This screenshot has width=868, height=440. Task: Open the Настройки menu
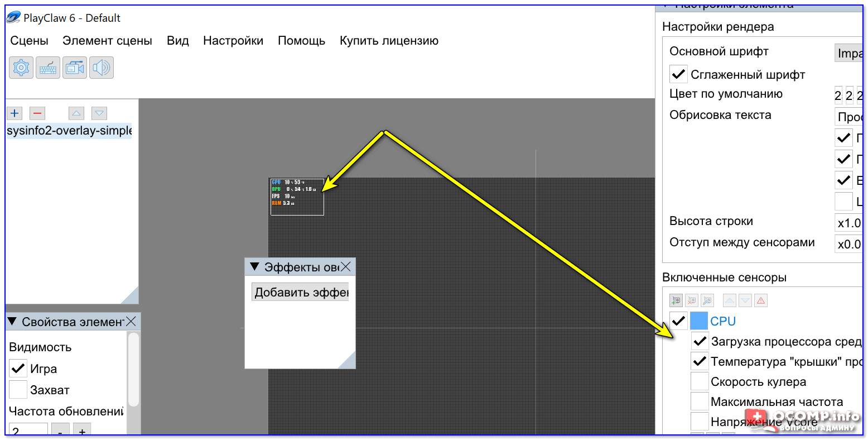click(x=233, y=41)
